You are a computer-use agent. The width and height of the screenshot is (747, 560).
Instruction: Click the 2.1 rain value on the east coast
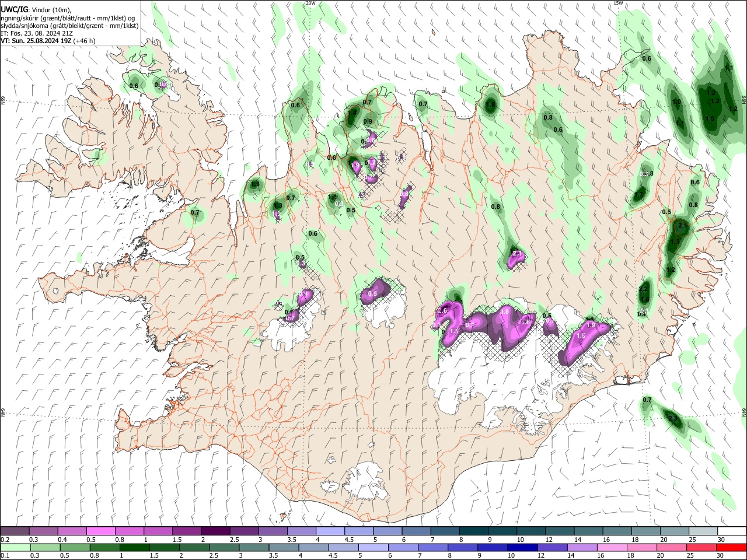point(683,225)
